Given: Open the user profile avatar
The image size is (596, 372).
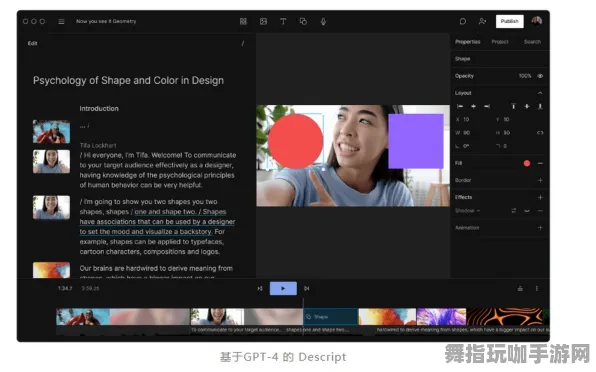Looking at the screenshot, I should [537, 21].
